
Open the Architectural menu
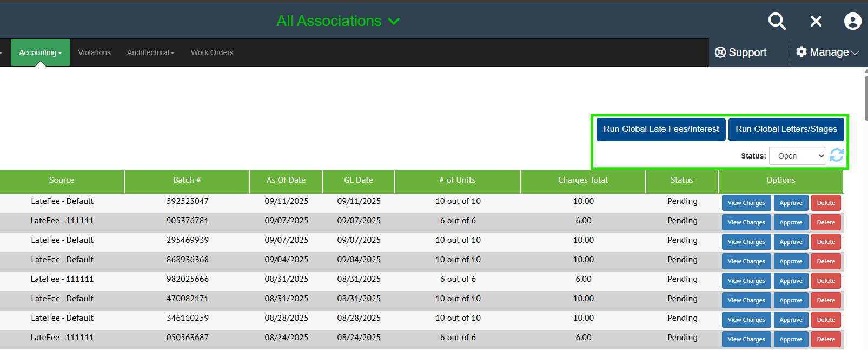[150, 52]
